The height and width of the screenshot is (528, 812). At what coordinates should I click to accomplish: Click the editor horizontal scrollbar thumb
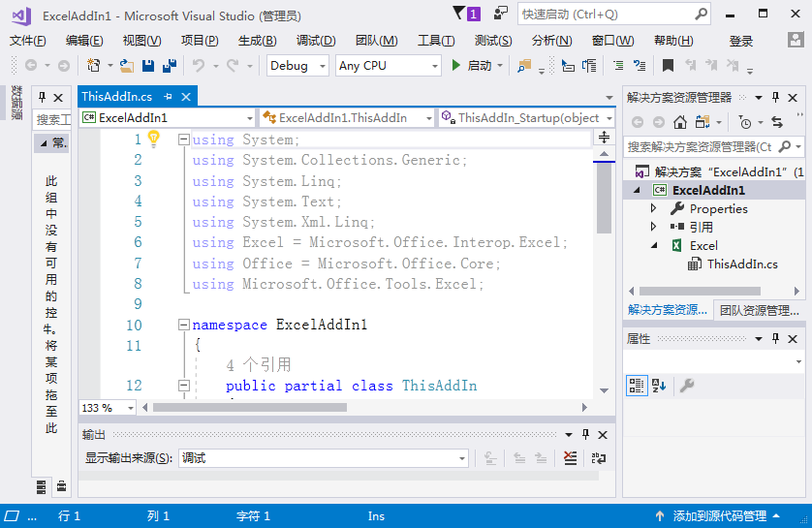(x=250, y=408)
